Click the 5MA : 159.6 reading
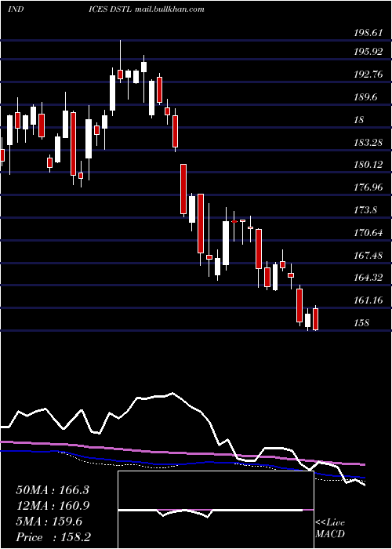The image size is (392, 549). [49, 522]
